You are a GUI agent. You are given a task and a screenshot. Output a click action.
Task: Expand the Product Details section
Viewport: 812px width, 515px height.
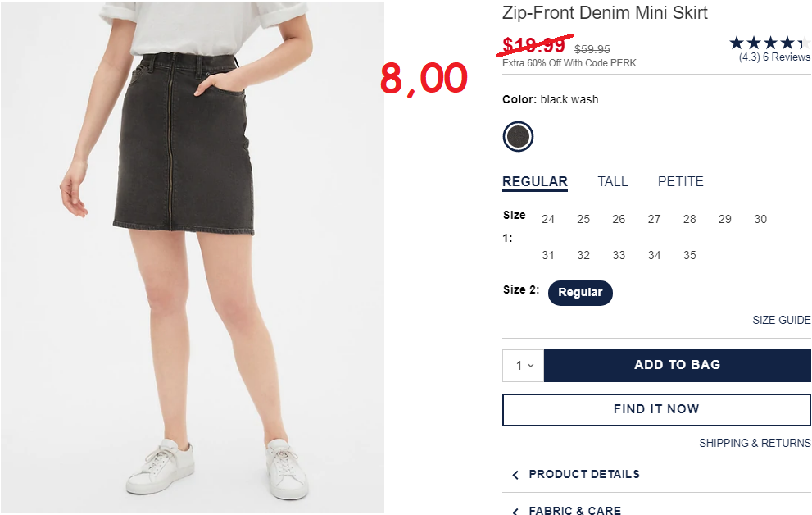(584, 474)
